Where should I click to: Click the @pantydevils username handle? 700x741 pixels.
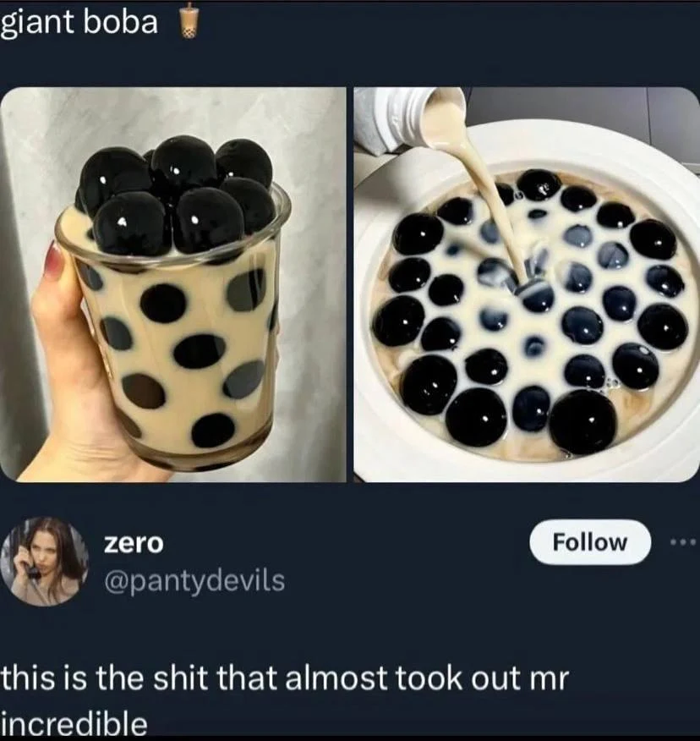click(x=194, y=581)
